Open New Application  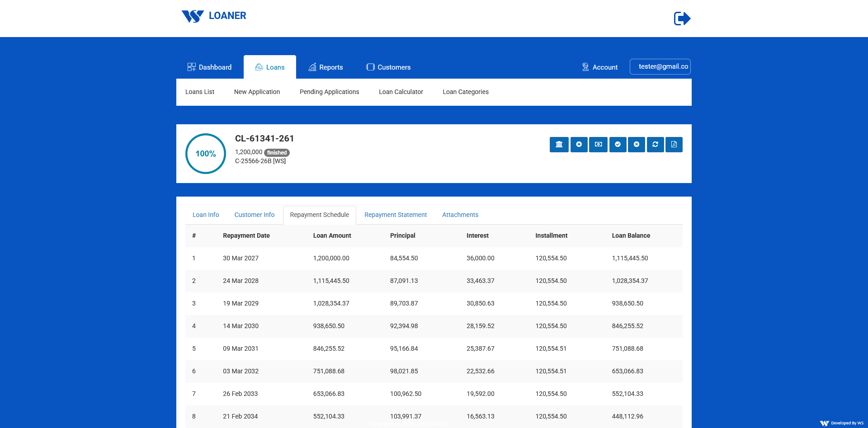click(257, 92)
